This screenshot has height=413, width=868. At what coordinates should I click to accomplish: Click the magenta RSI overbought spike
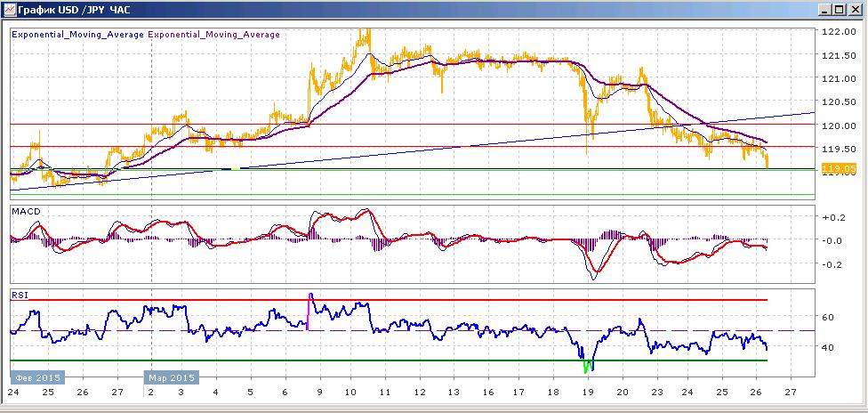309,311
